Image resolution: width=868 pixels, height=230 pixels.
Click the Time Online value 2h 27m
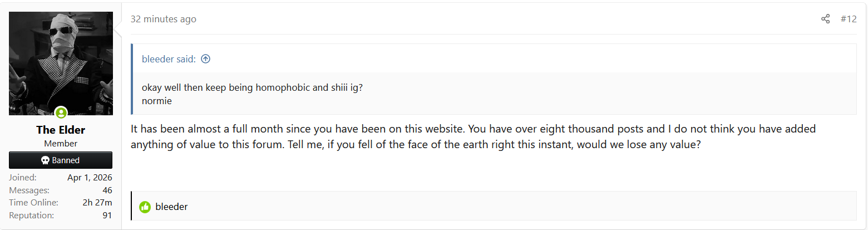(97, 203)
